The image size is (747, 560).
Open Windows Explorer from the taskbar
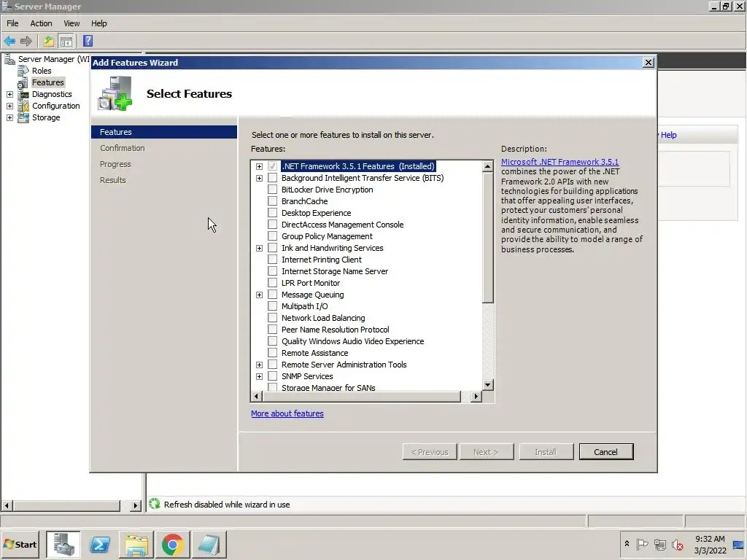pyautogui.click(x=136, y=544)
